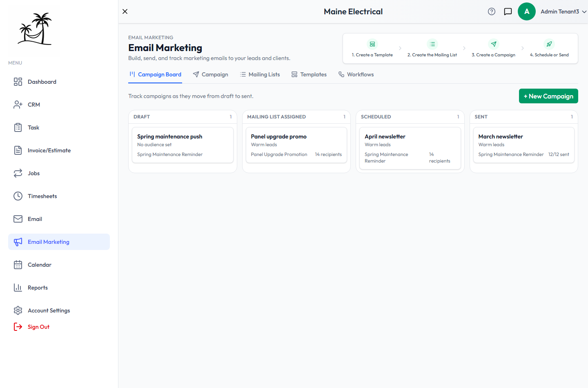Open Timesheets from the sidebar
This screenshot has width=588, height=388.
click(59, 196)
